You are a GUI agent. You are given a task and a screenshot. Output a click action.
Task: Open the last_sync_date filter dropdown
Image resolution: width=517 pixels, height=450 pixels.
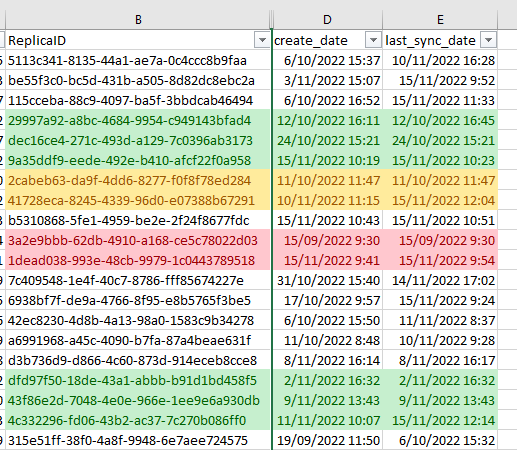[488, 40]
